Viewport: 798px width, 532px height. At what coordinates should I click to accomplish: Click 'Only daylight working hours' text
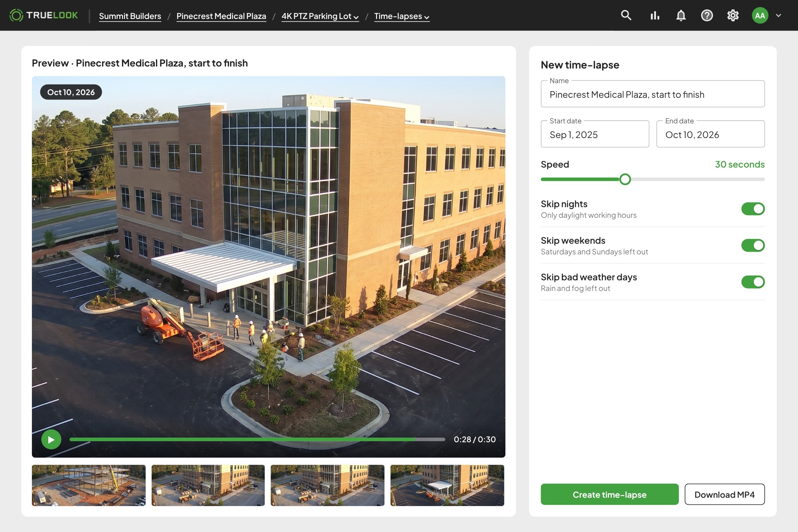tap(589, 215)
